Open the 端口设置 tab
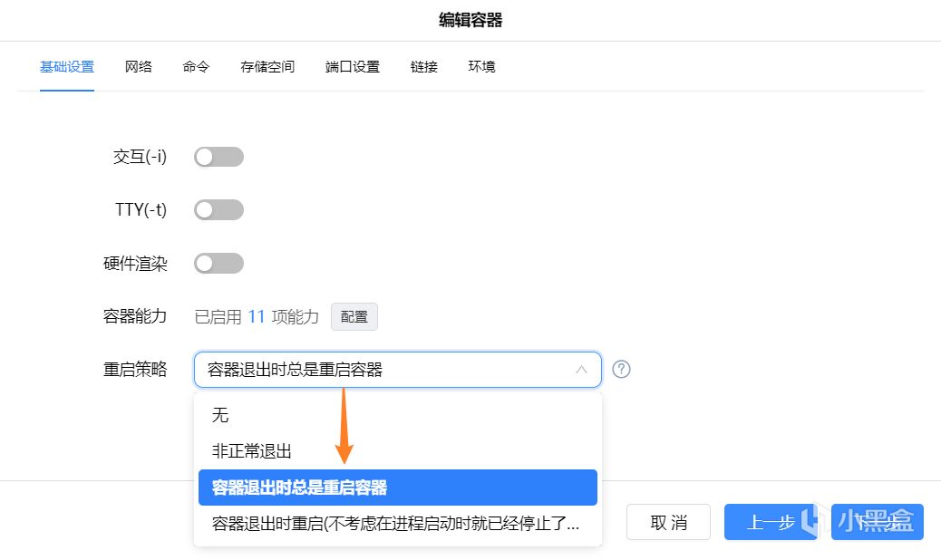 pos(353,67)
